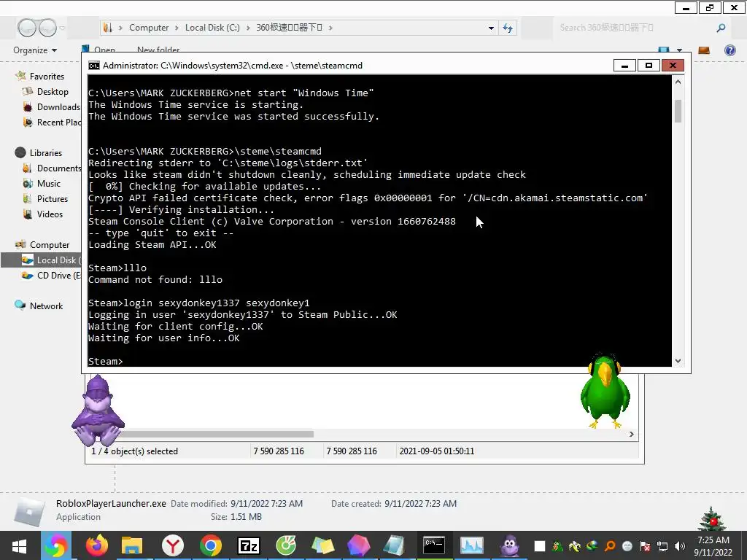
Task: Open the colorful polygon gem taskbar icon
Action: (x=359, y=545)
